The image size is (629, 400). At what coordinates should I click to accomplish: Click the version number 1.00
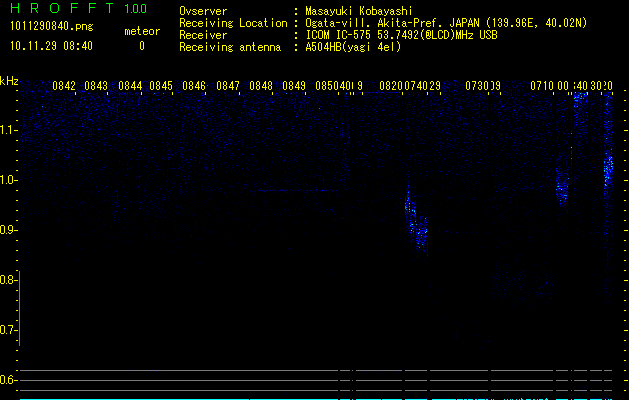pos(136,9)
